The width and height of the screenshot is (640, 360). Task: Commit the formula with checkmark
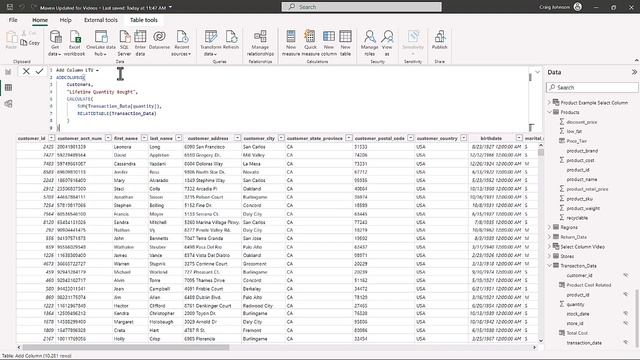(x=39, y=71)
